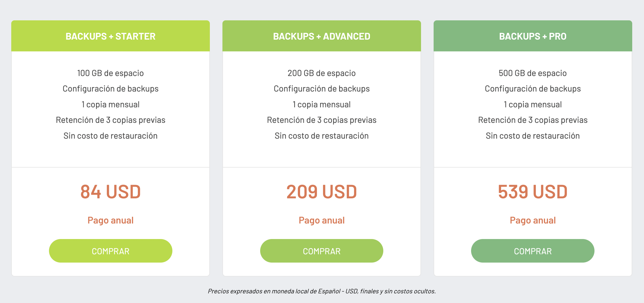Click '500 GB de espacio' feature text
Screen dimensions: 644x303
(x=533, y=73)
